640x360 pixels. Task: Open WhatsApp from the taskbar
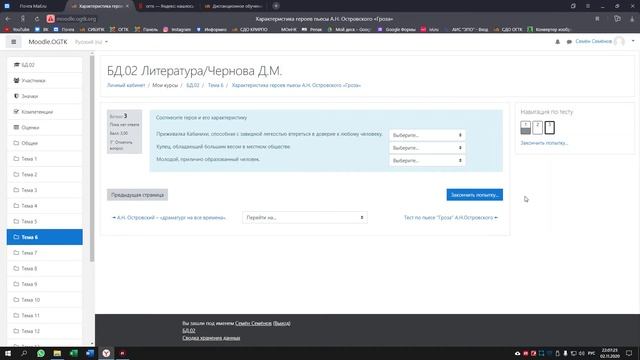click(x=41, y=353)
